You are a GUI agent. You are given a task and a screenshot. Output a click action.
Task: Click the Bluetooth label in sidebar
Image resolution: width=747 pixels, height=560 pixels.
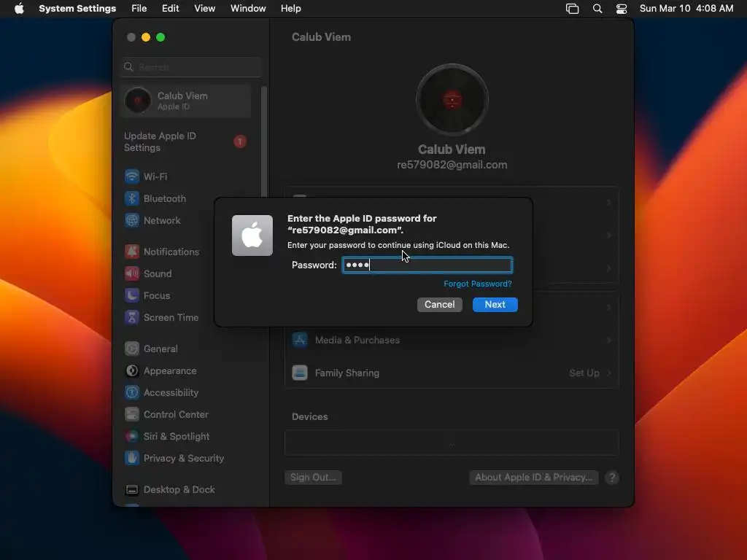[165, 198]
